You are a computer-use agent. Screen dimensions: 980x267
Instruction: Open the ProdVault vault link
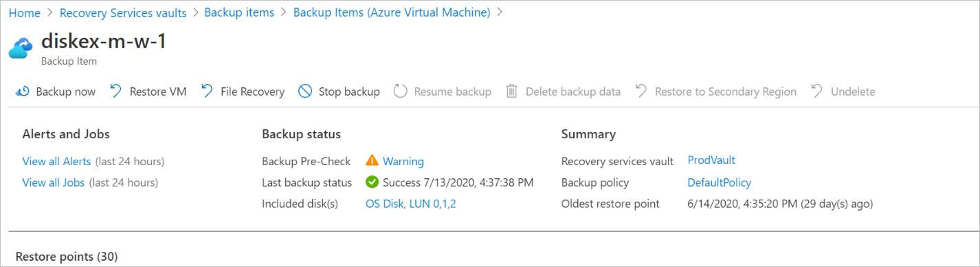(711, 160)
